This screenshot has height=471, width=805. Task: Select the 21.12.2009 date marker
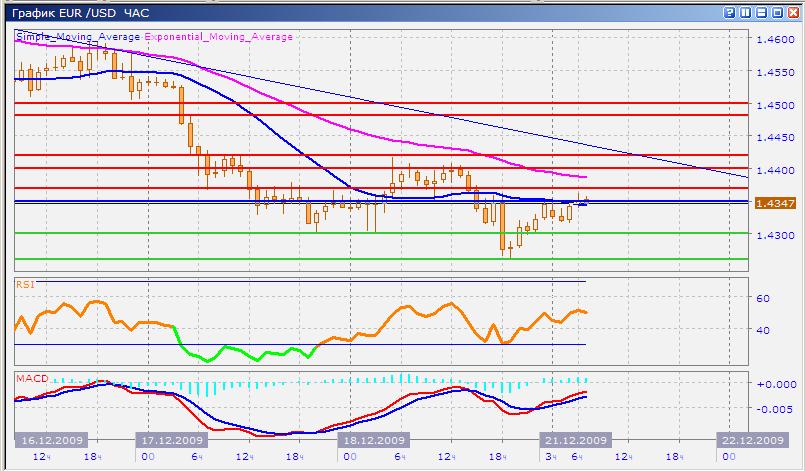pyautogui.click(x=574, y=440)
